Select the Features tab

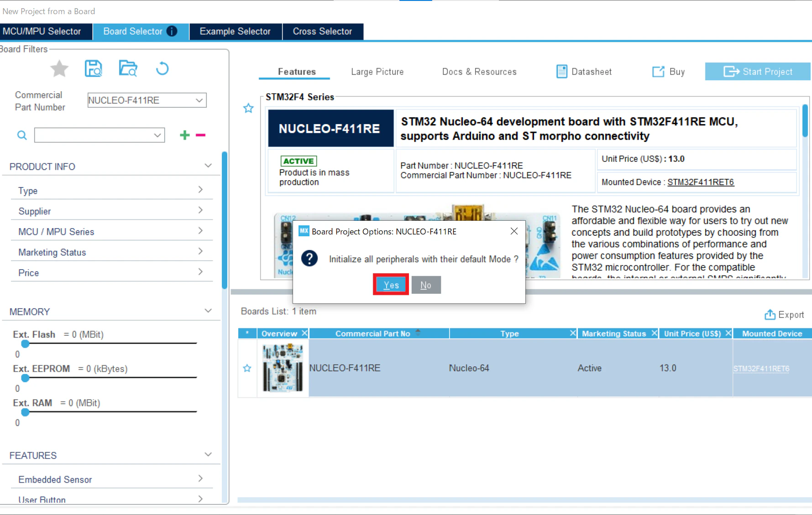point(297,72)
